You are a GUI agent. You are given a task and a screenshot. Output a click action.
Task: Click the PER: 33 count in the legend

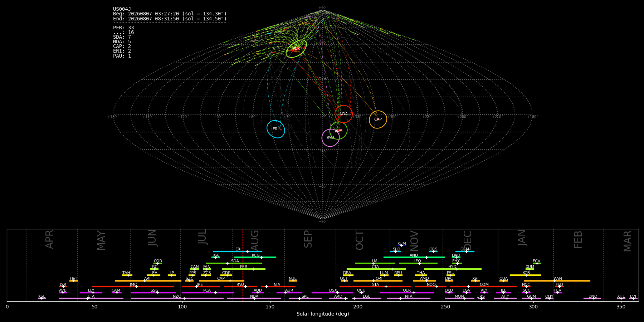click(x=123, y=28)
